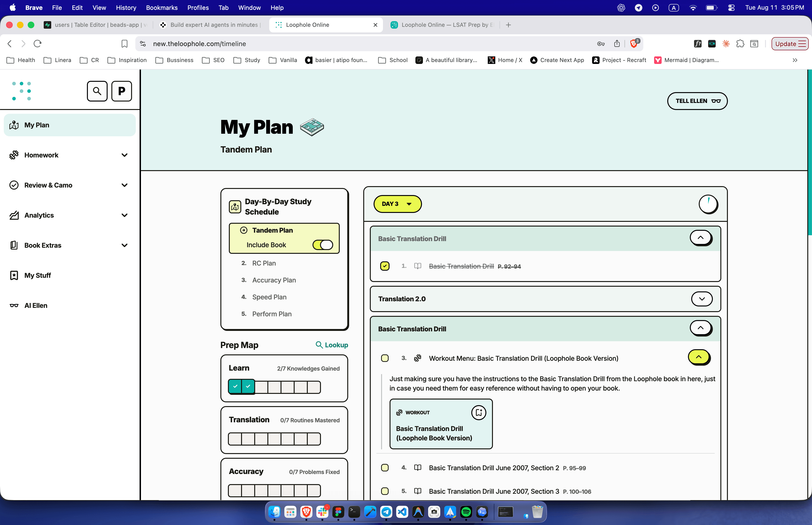Click the Homework dumbbell icon

pos(14,155)
